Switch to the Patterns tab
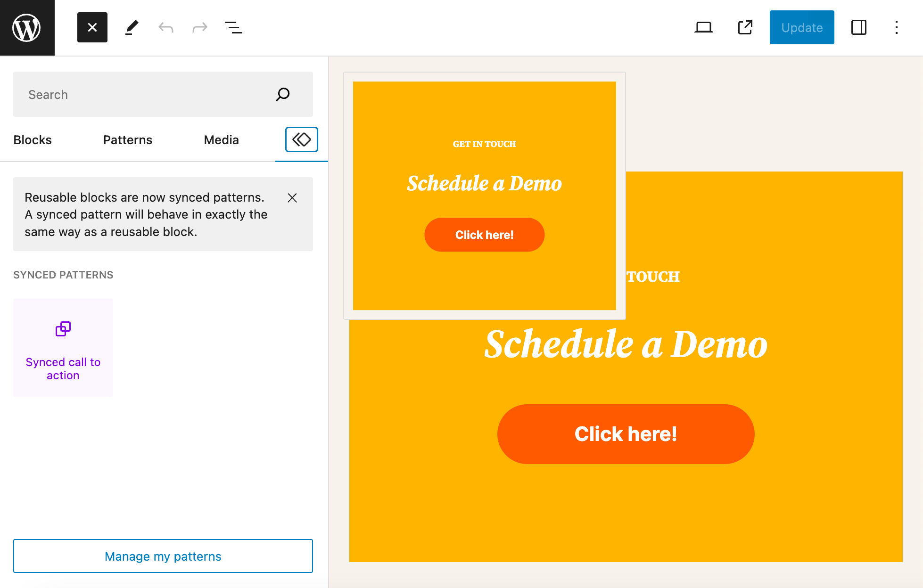 click(x=128, y=139)
